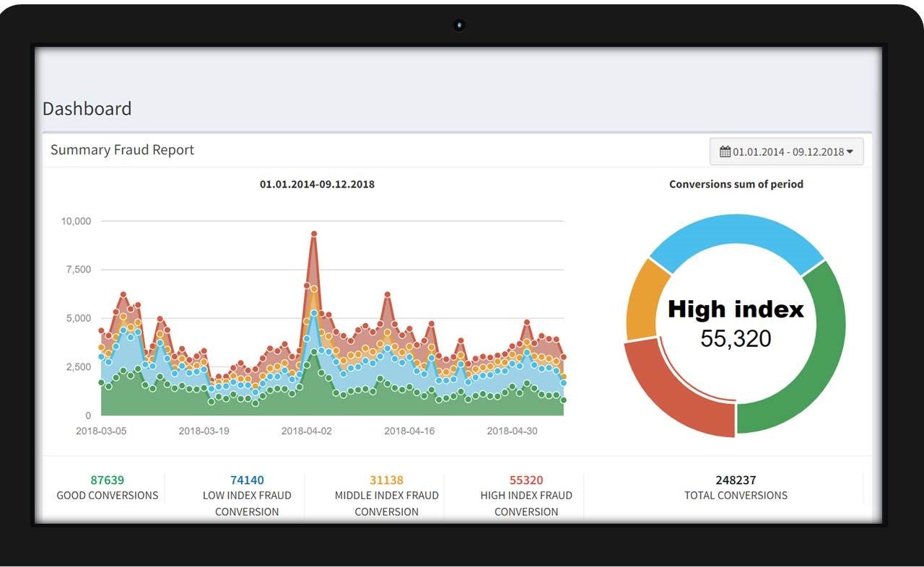Click the 2018-03-19 axis label
924x567 pixels.
pyautogui.click(x=204, y=431)
